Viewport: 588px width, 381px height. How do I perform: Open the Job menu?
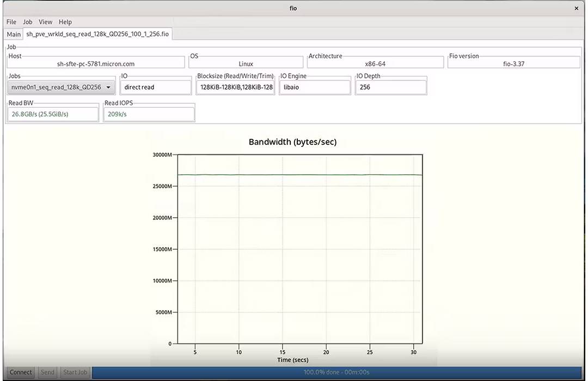coord(28,22)
